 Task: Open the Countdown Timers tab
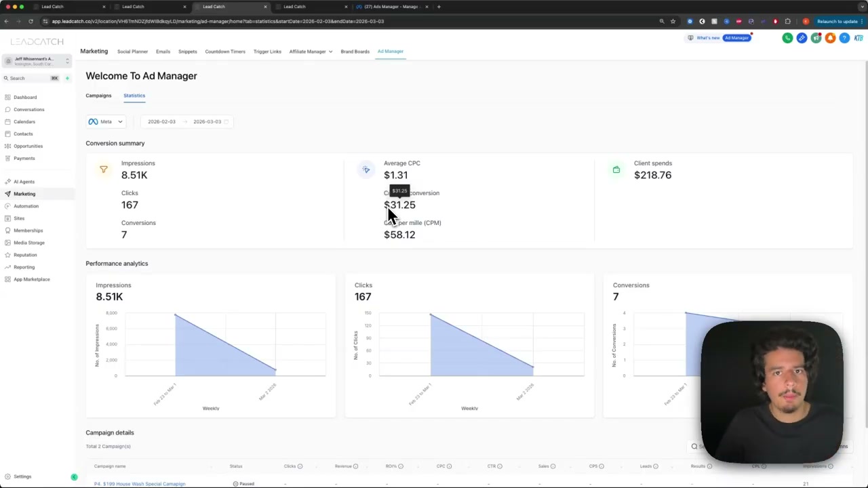225,52
